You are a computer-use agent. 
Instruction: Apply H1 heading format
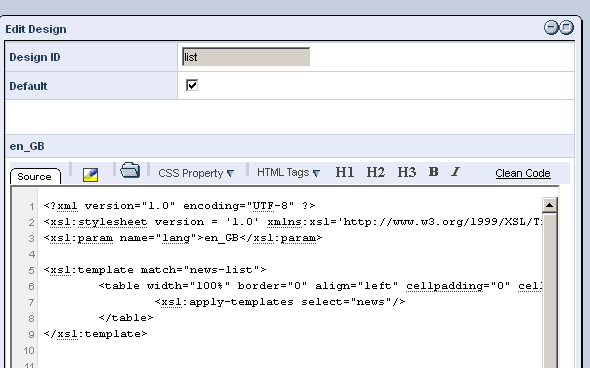pos(345,172)
